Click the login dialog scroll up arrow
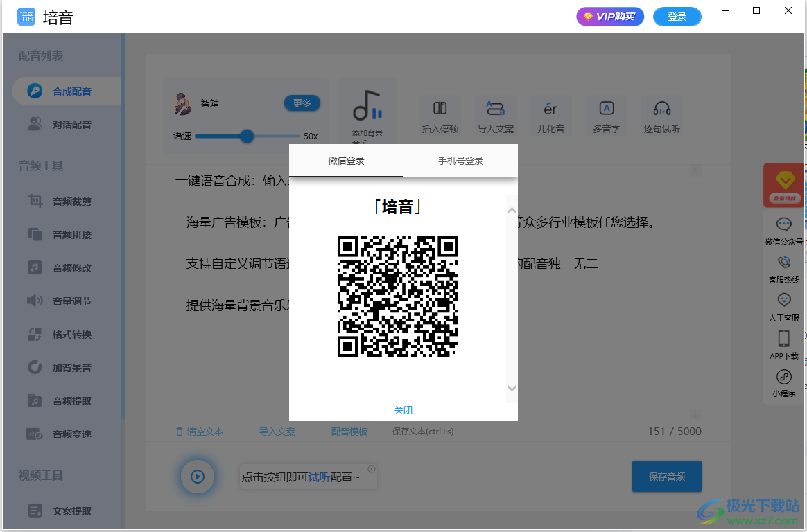This screenshot has width=807, height=532. [x=512, y=210]
